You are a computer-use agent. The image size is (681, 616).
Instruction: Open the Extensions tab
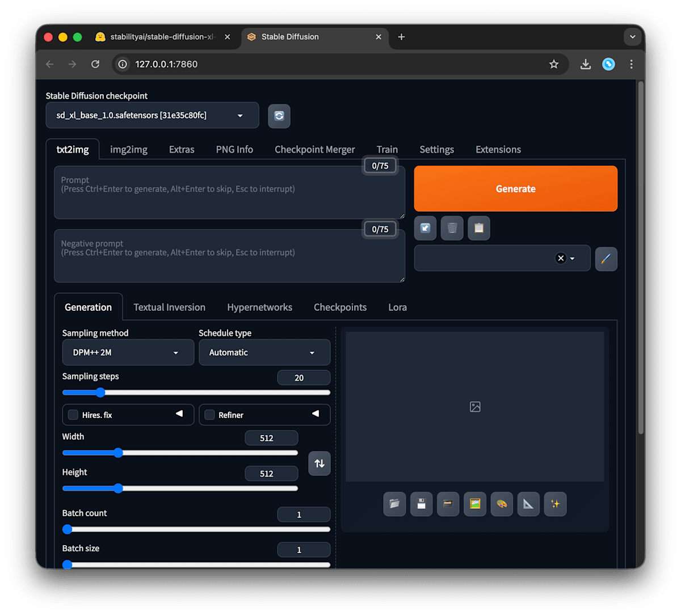498,149
